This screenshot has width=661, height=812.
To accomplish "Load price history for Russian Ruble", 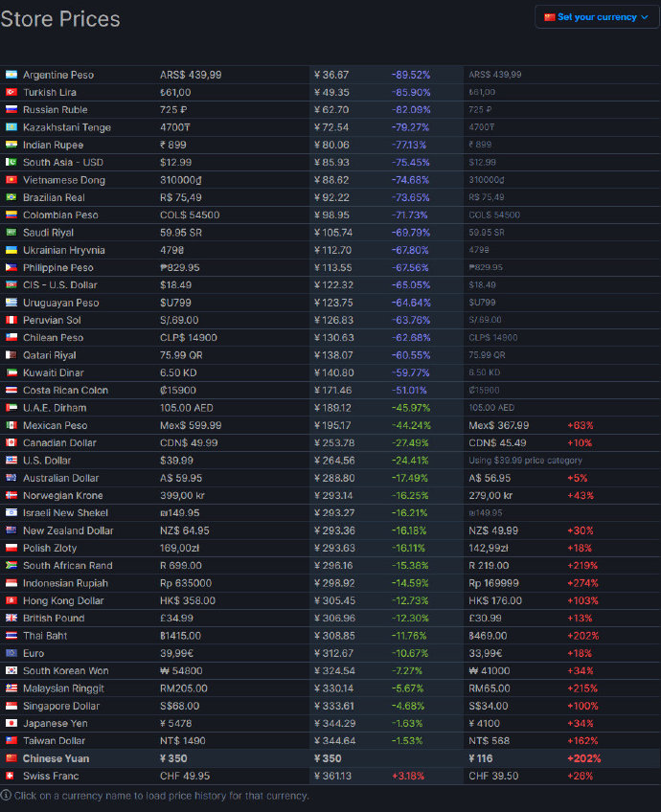I will point(56,110).
